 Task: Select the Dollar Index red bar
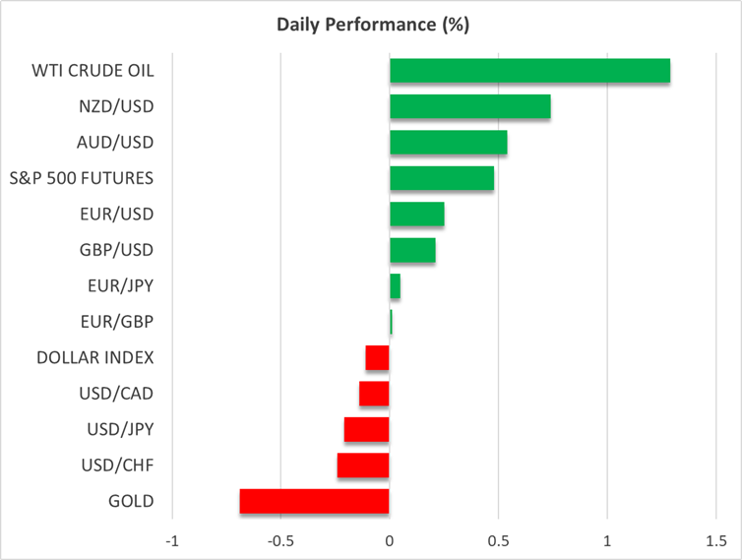click(377, 357)
